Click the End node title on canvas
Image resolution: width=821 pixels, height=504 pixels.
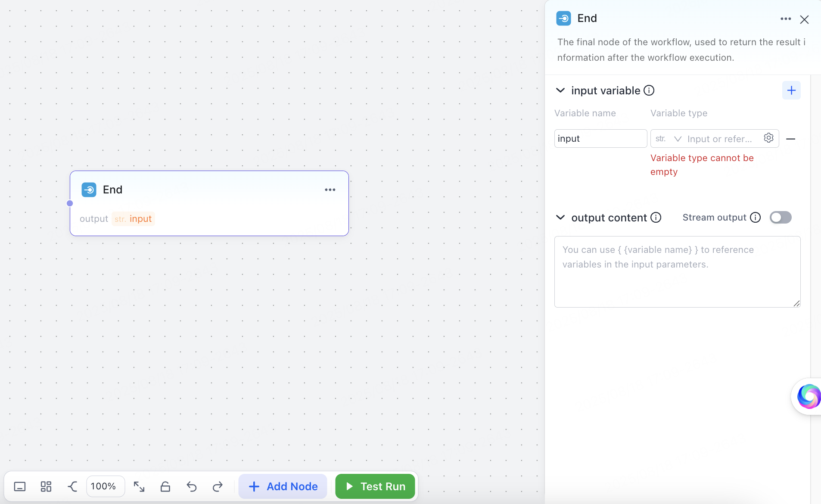coord(113,190)
